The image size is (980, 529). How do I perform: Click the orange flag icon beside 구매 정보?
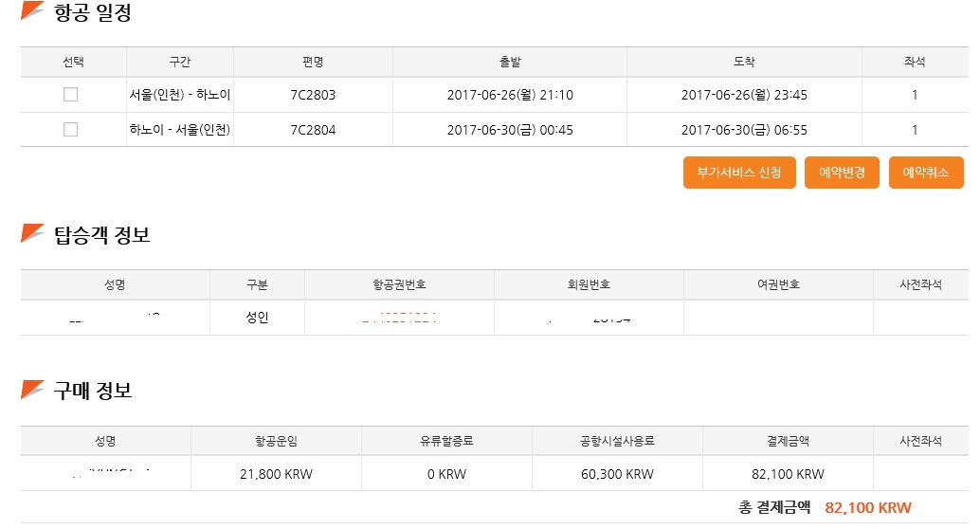tap(32, 388)
